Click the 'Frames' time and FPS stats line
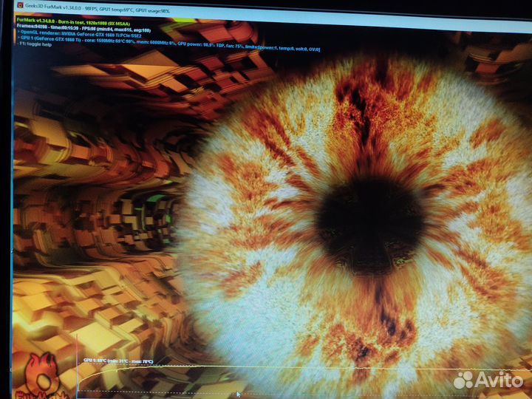This screenshot has height=399, width=532. (83, 28)
